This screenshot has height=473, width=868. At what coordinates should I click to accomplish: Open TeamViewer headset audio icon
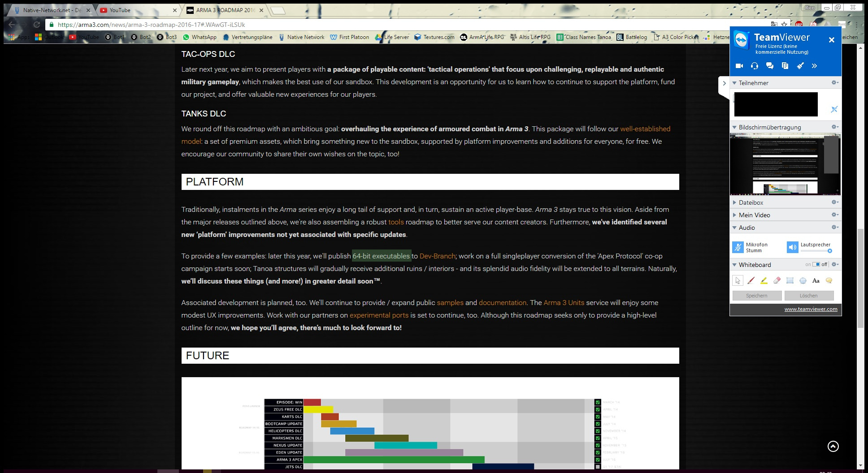pyautogui.click(x=755, y=66)
